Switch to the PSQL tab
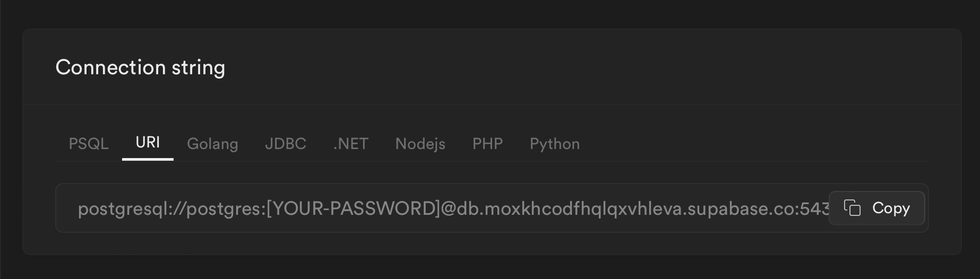980x279 pixels. [x=89, y=144]
